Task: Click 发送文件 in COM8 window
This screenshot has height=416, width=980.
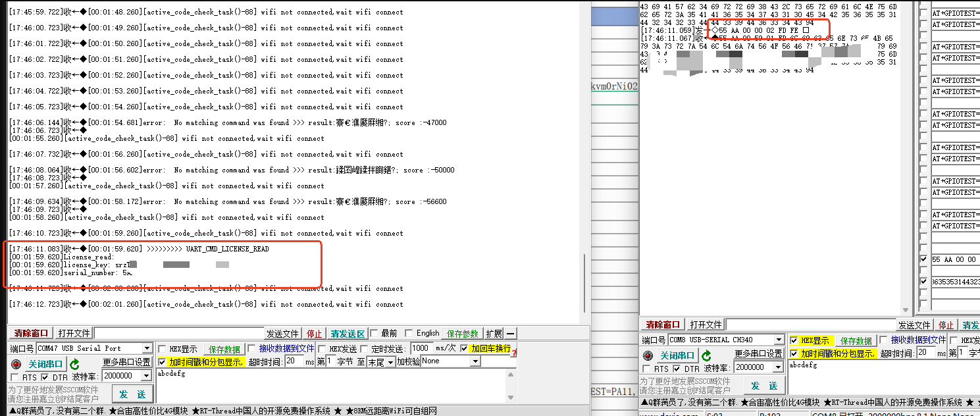Action: pyautogui.click(x=915, y=325)
